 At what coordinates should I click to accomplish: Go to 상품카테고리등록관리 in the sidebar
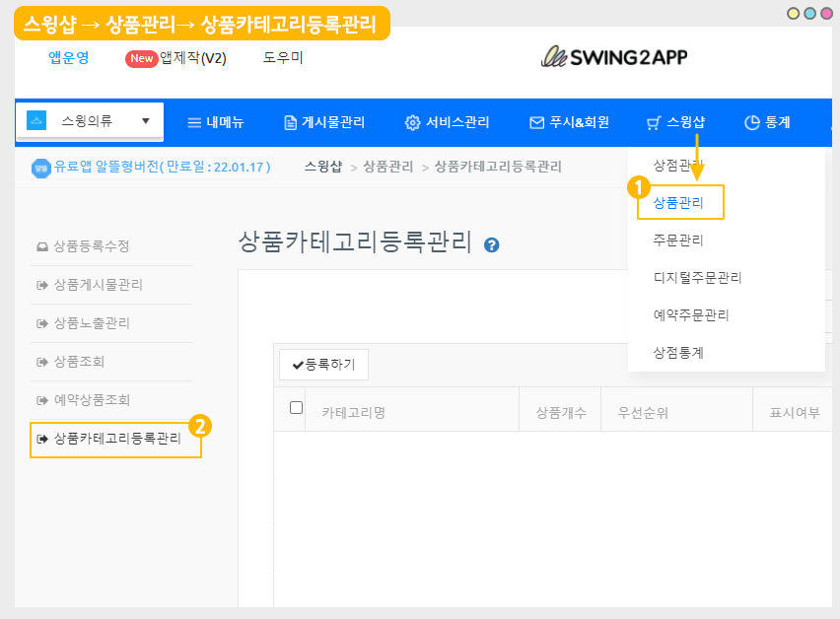tap(116, 439)
